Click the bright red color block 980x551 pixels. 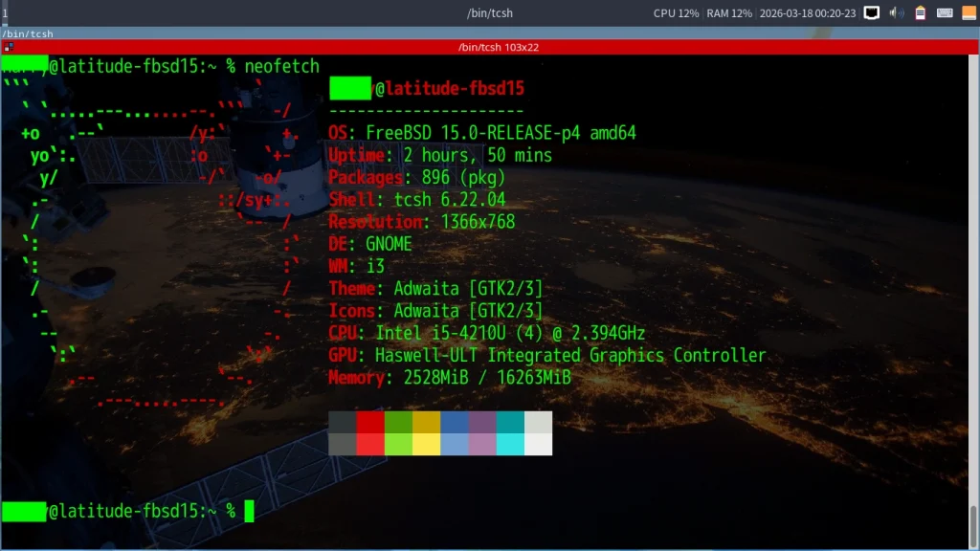[x=370, y=445]
